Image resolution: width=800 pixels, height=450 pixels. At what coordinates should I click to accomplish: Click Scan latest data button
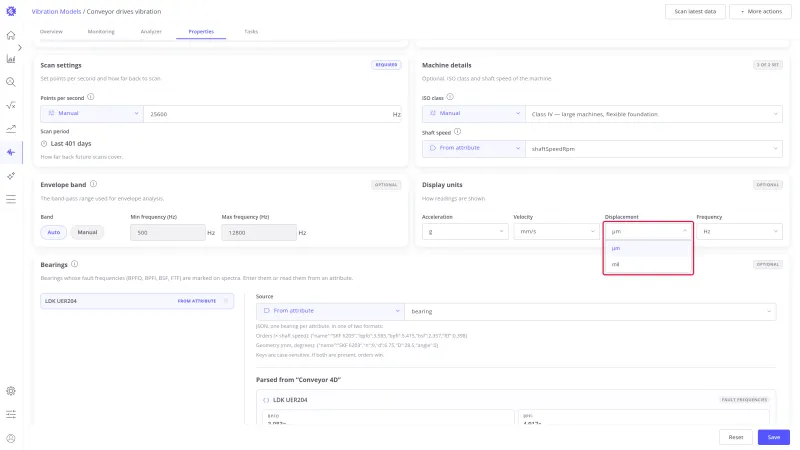[x=695, y=11]
